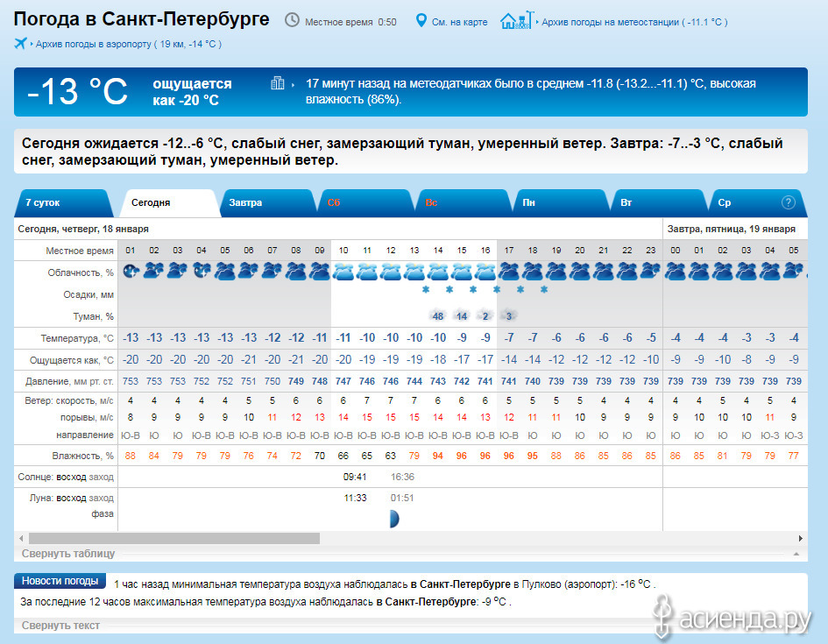Click the Давление, мм рт. ст. row label
Image resolution: width=828 pixels, height=644 pixels.
coord(69,381)
